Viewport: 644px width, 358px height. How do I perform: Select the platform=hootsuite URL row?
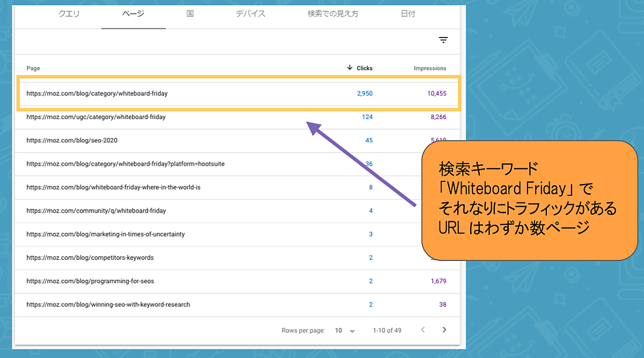126,164
